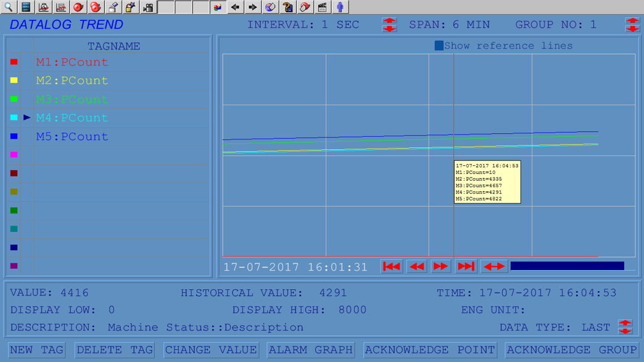Click the clapperboard toolbar icon
Image resolution: width=644 pixels, height=362 pixels.
(x=323, y=7)
